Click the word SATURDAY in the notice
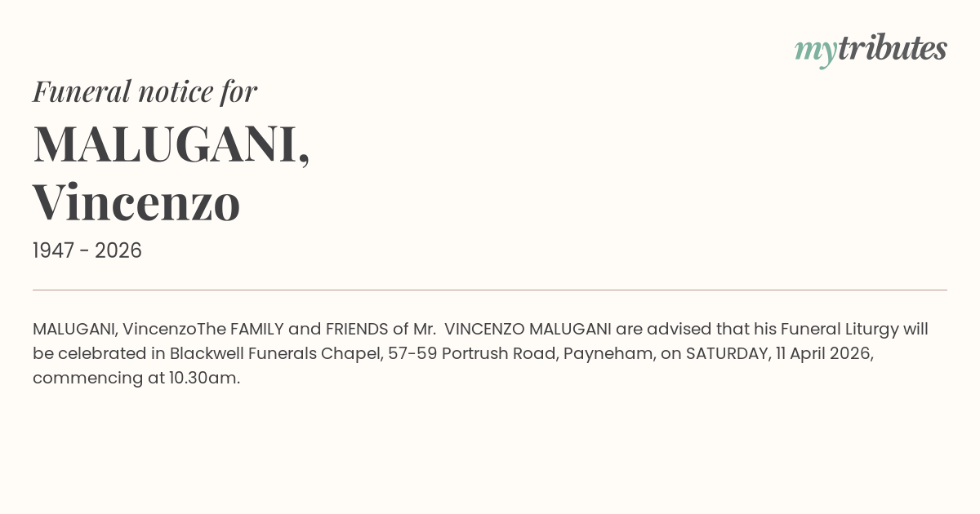This screenshot has width=980, height=514. pyautogui.click(x=725, y=354)
